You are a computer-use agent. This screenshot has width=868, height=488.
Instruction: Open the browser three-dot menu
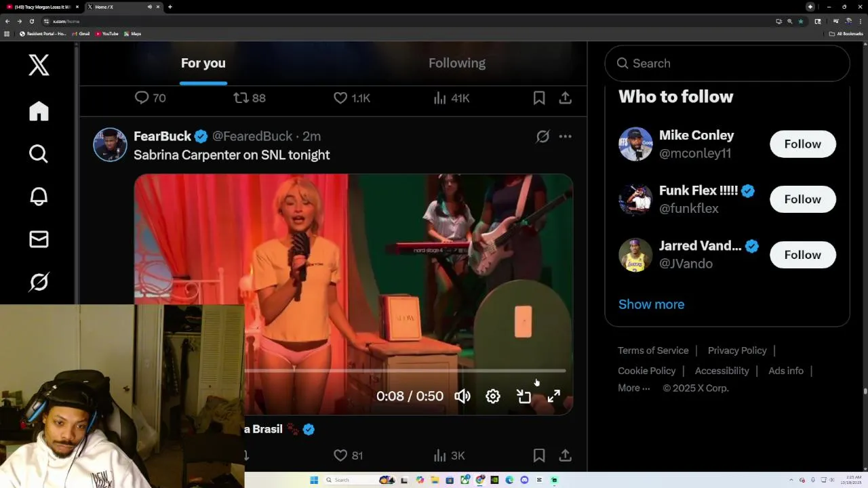(x=861, y=21)
